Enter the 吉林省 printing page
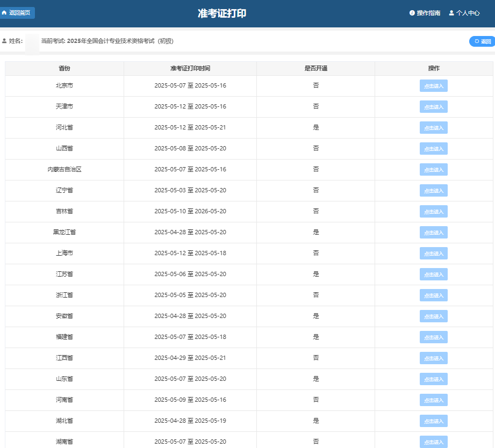Image resolution: width=495 pixels, height=448 pixels. pyautogui.click(x=433, y=212)
